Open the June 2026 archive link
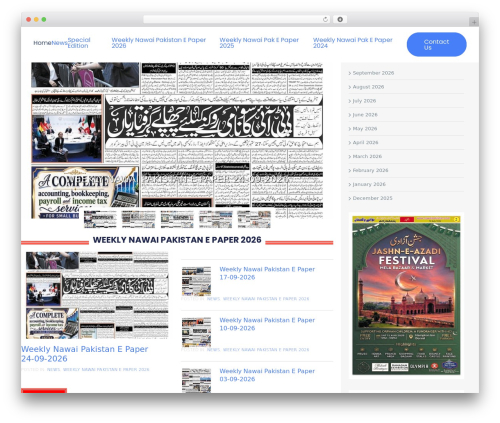 (365, 115)
